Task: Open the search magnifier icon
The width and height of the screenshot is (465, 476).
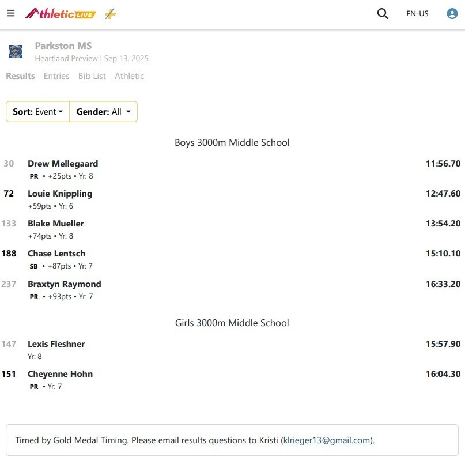Action: [x=383, y=14]
